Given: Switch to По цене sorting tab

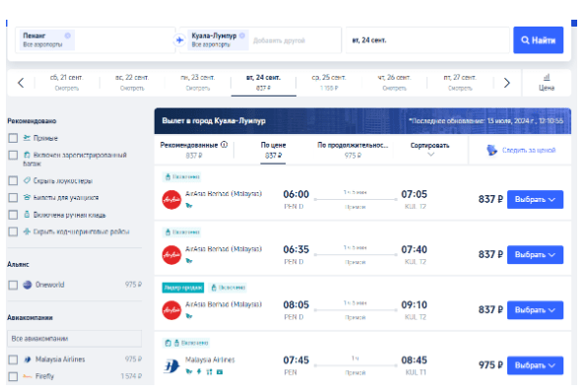Looking at the screenshot, I should click(273, 150).
